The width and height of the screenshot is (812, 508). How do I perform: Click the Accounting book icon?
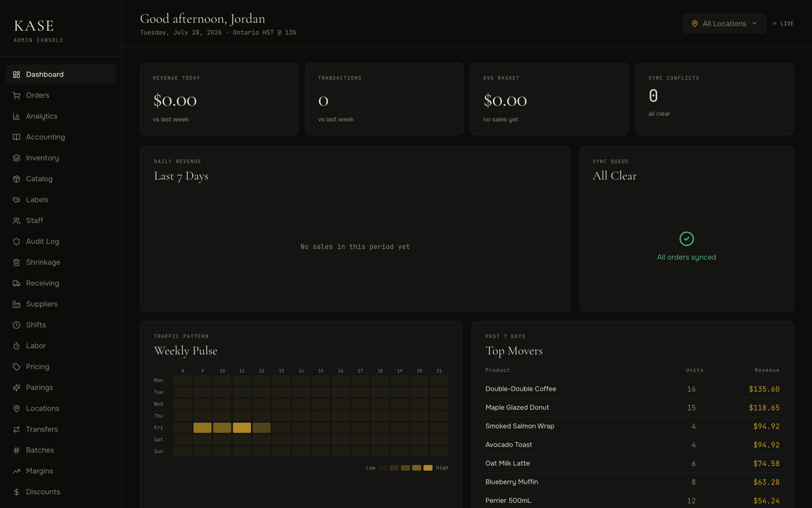coord(16,137)
